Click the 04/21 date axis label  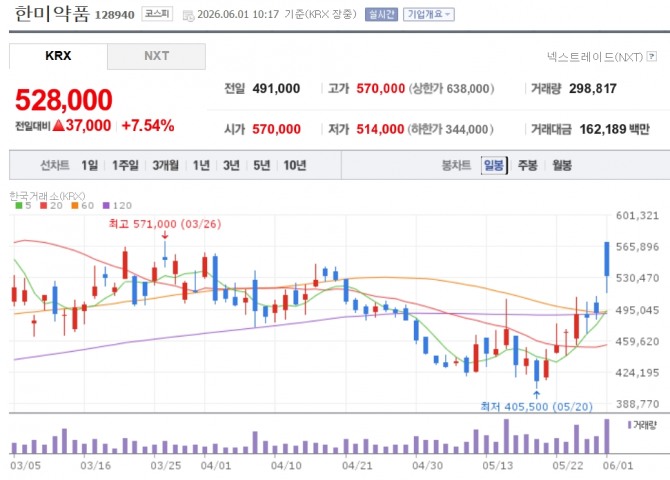click(x=357, y=465)
